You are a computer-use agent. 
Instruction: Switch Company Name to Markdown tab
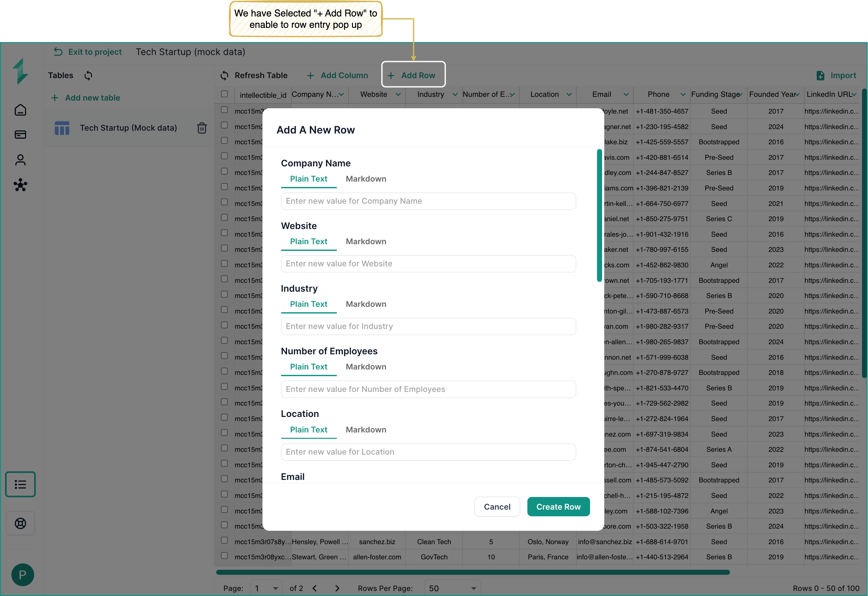point(366,179)
